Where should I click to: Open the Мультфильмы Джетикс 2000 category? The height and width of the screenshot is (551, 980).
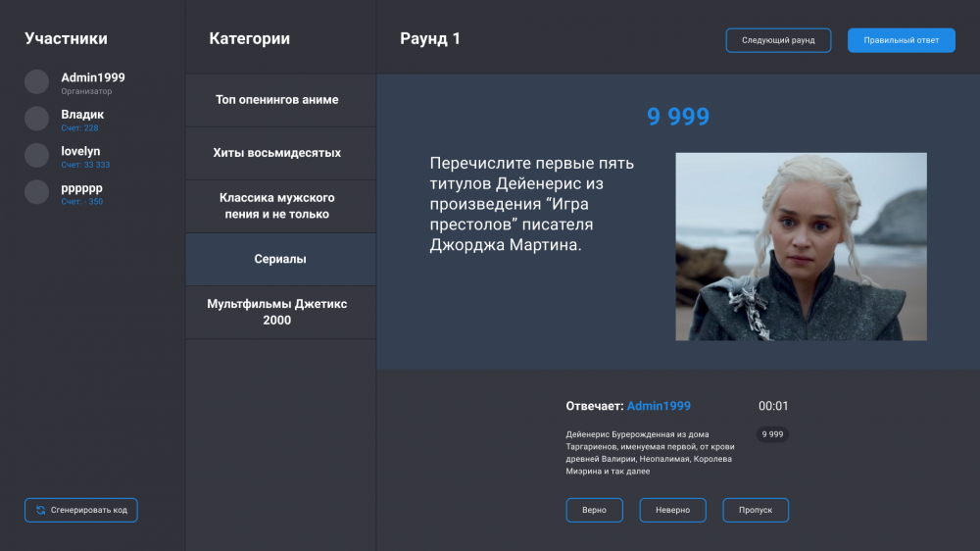coord(280,312)
